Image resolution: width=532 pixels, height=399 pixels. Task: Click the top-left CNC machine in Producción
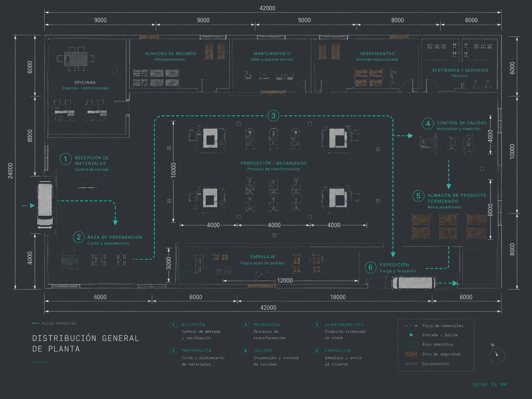(x=210, y=139)
